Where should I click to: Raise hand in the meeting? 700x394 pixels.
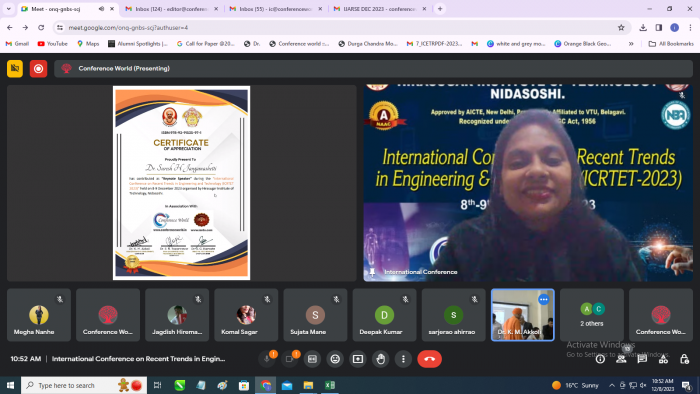pyautogui.click(x=380, y=359)
